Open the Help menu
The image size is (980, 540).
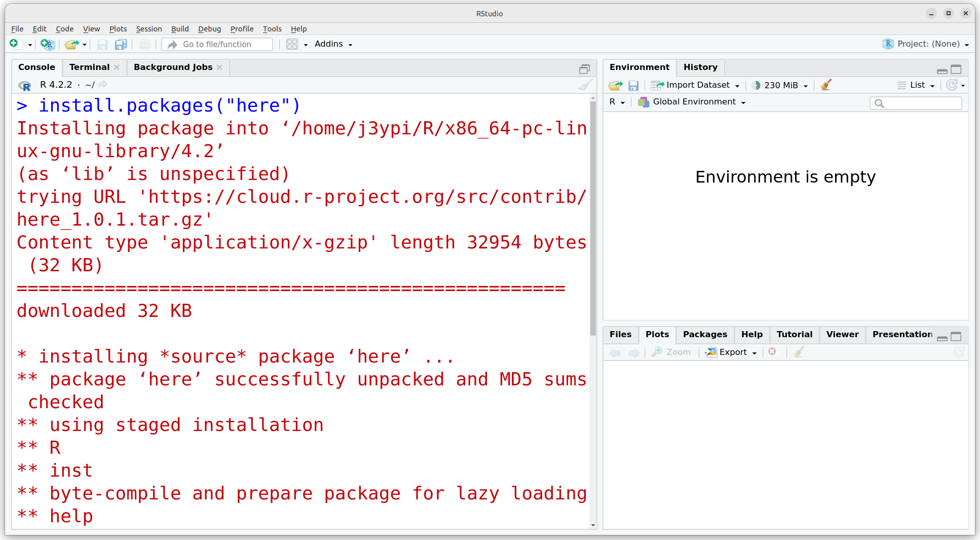coord(298,29)
